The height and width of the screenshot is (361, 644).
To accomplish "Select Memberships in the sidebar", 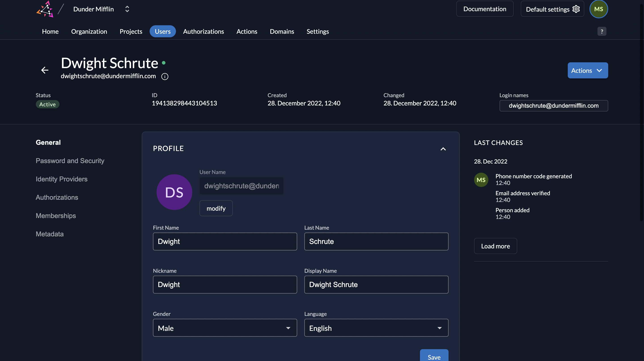I will [56, 216].
